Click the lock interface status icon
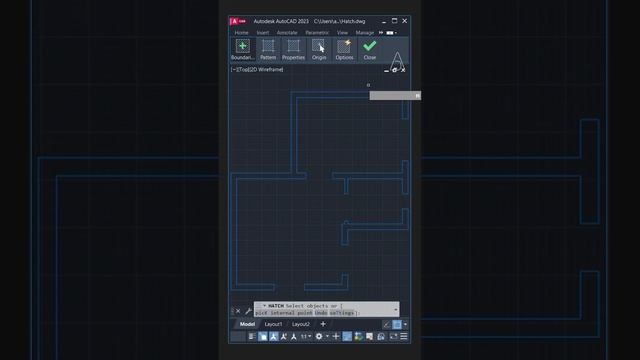 [x=381, y=336]
